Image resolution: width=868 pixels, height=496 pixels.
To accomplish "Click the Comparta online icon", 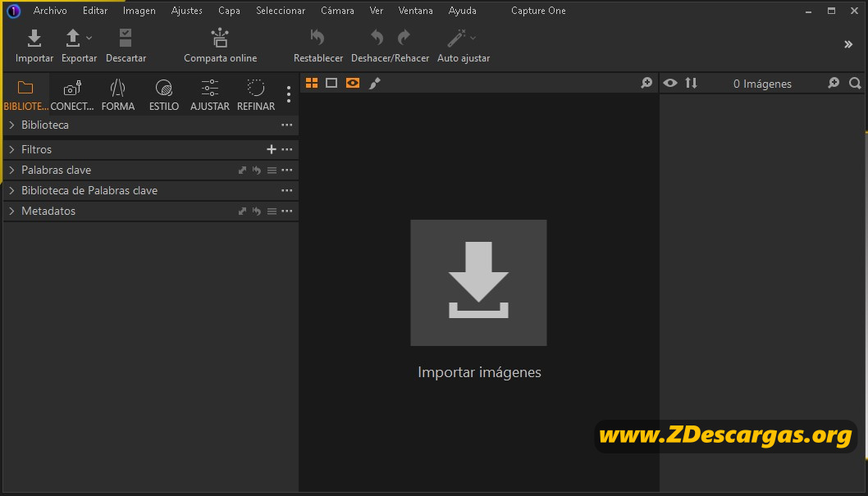I will (x=220, y=39).
